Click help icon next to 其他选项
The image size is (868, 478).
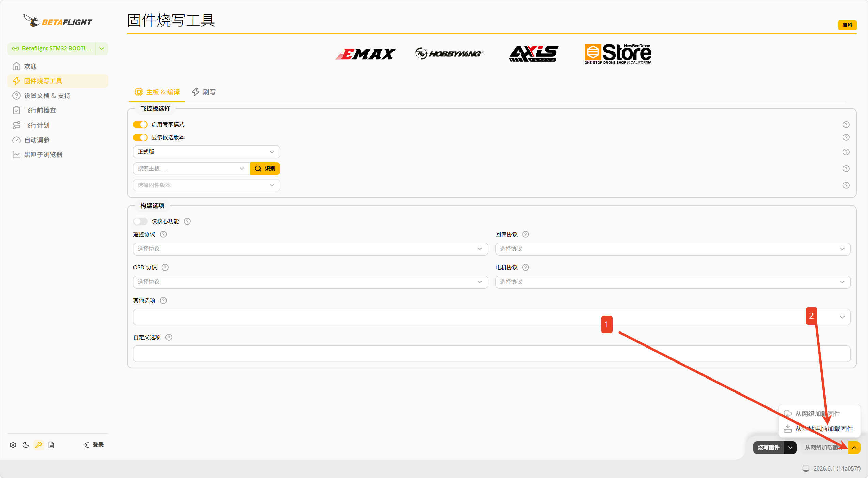pos(163,300)
